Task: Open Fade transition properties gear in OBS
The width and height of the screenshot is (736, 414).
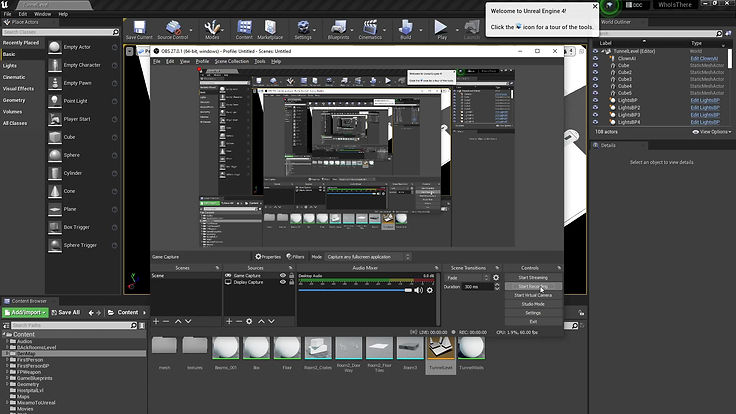Action: [x=496, y=278]
